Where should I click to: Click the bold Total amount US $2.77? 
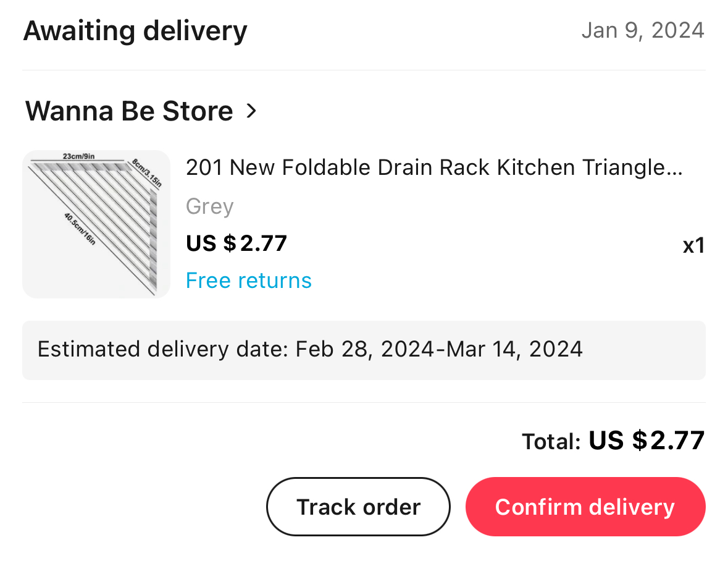pos(646,440)
